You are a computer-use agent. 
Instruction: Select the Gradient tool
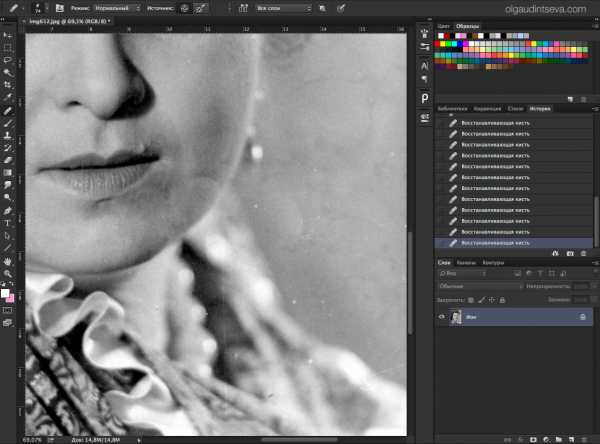point(7,173)
